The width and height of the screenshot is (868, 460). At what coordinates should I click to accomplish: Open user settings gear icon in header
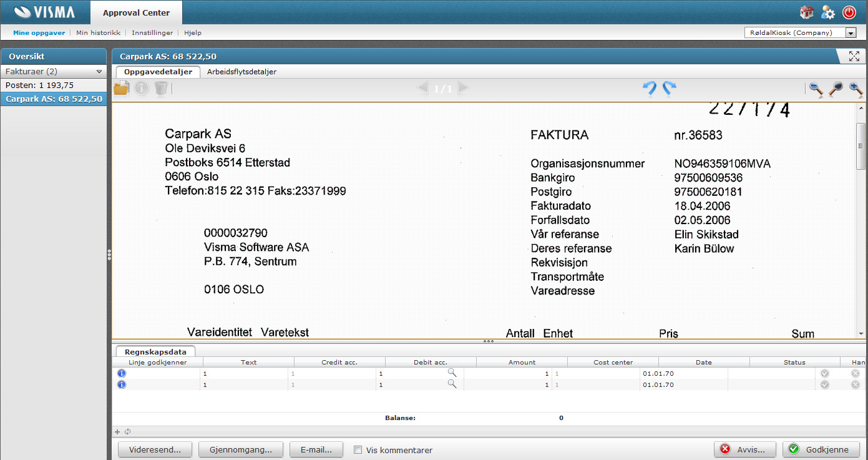(828, 12)
